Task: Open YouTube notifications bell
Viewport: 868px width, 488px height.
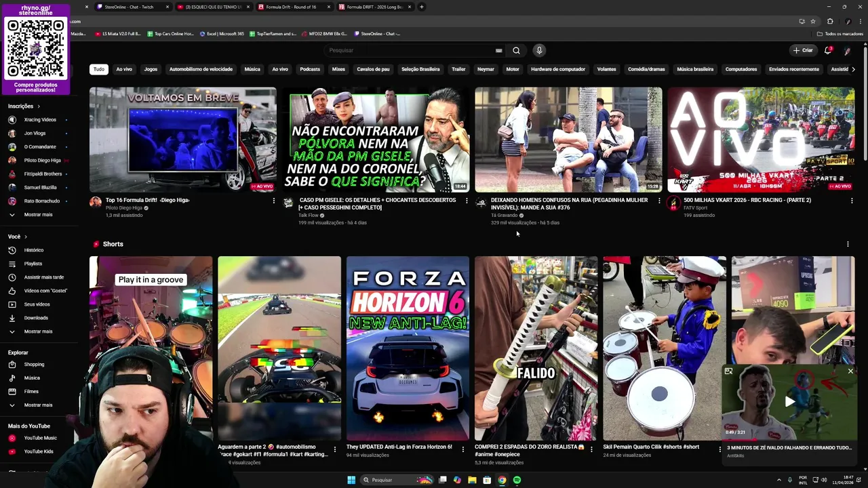Action: coord(827,50)
